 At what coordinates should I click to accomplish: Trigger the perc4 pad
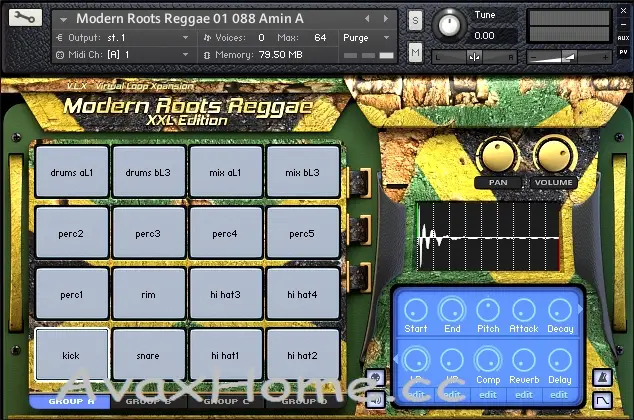pyautogui.click(x=226, y=233)
